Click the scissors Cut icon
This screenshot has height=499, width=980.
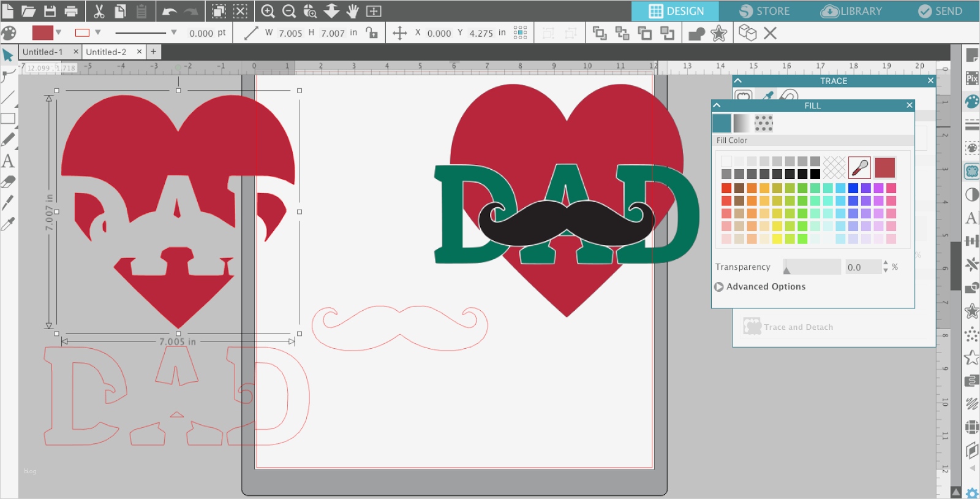pos(99,11)
